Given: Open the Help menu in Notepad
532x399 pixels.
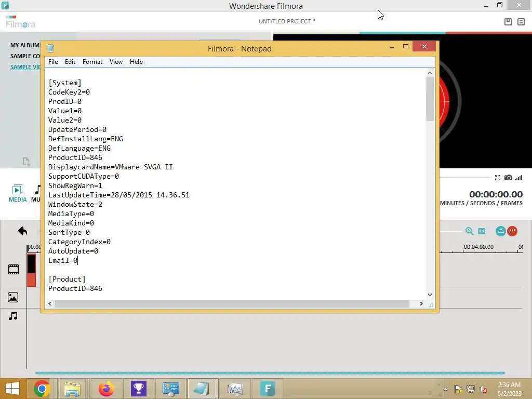Looking at the screenshot, I should [136, 62].
